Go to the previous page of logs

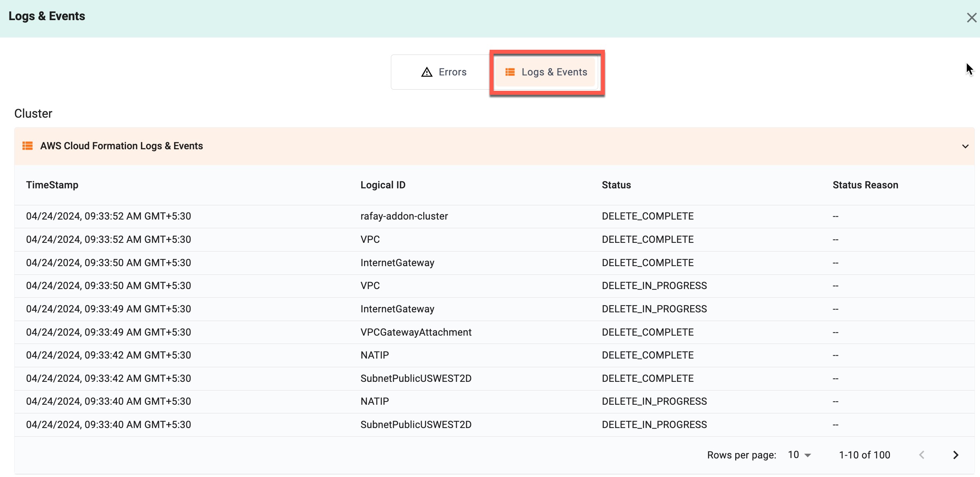(922, 455)
